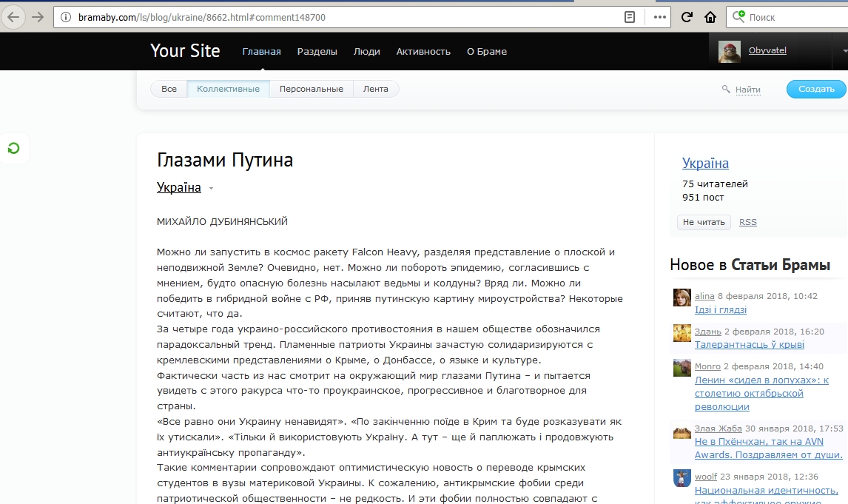Expand the arrow next to Україна blog title

pos(211,189)
